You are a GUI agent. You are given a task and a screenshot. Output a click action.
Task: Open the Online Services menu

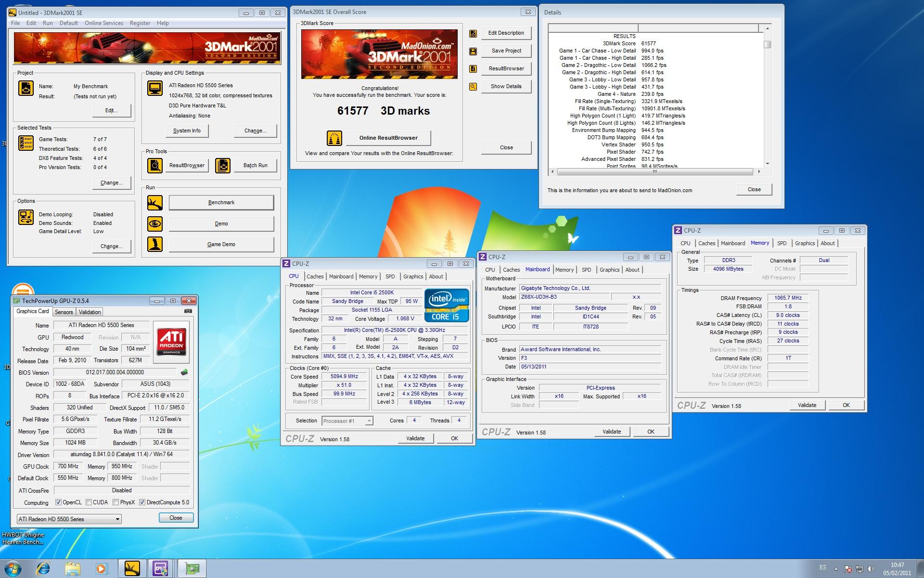[104, 23]
